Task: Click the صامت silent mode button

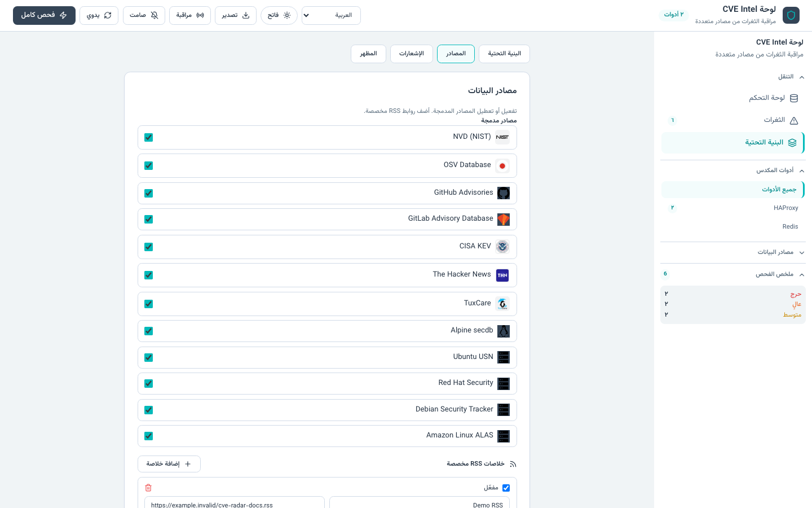Action: click(x=144, y=15)
